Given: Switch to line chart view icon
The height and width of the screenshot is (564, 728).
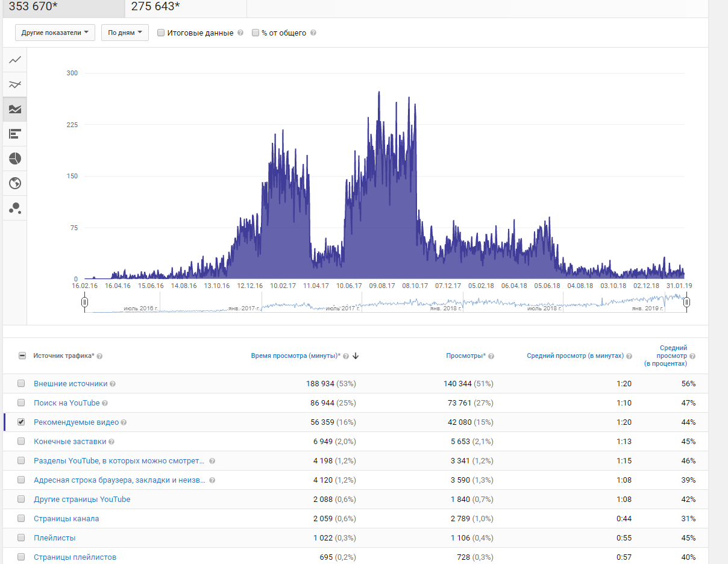Looking at the screenshot, I should point(15,60).
